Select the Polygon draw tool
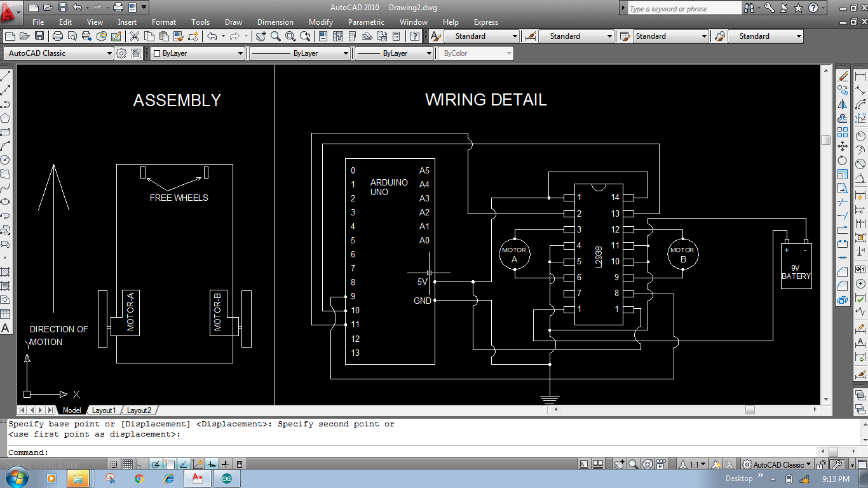This screenshot has height=488, width=868. pos(5,118)
